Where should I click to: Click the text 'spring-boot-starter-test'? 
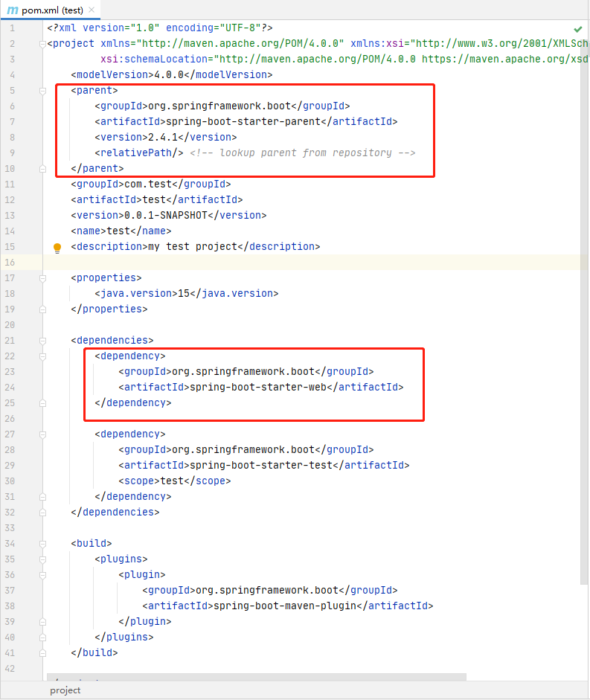click(x=261, y=465)
